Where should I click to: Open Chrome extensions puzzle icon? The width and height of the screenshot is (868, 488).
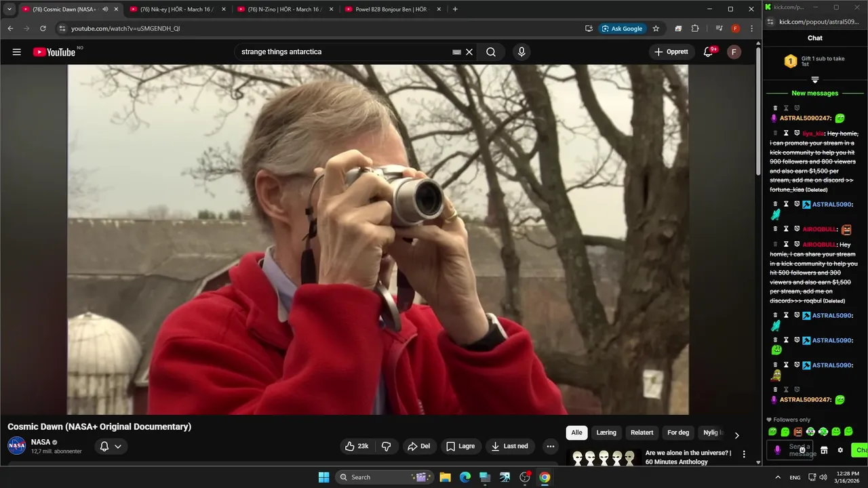(x=695, y=28)
